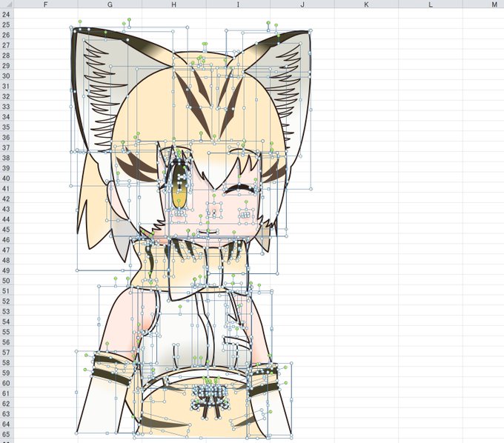Select row 43 header
504x443 pixels.
[7, 210]
